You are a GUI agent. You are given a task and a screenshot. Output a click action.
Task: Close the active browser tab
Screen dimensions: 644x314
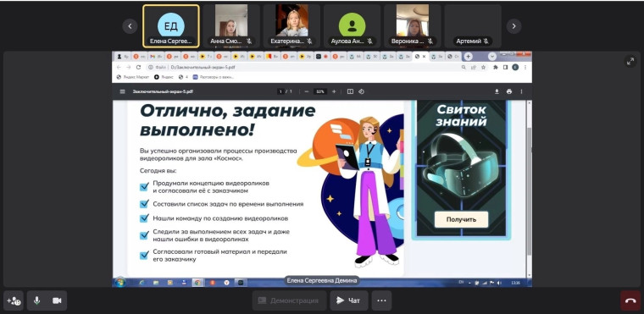coord(425,56)
